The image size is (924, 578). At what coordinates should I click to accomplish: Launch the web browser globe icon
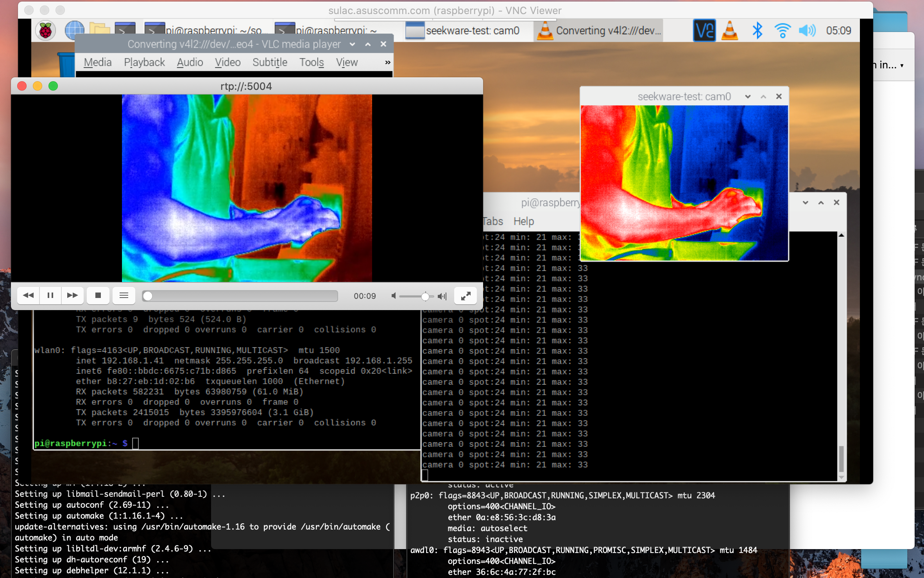pos(74,30)
